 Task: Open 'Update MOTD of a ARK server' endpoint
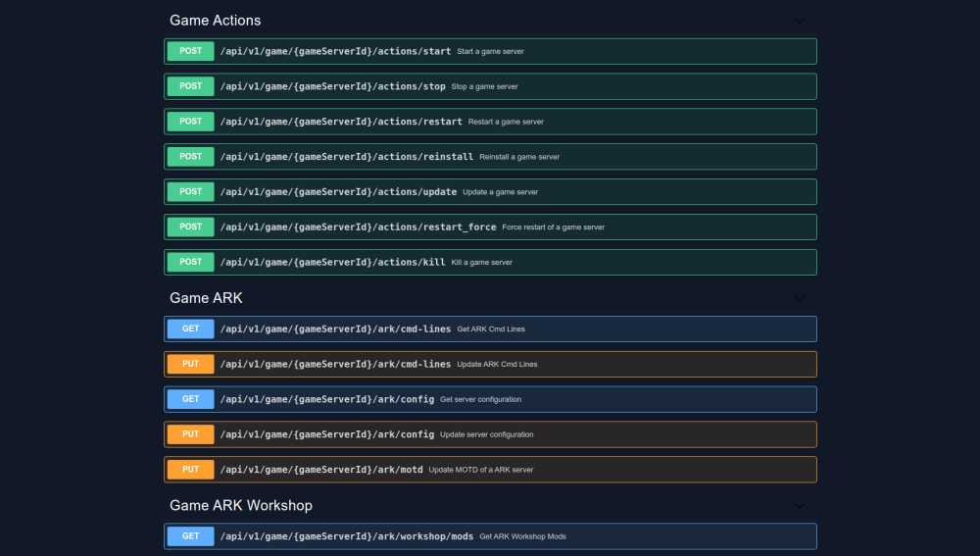point(480,470)
